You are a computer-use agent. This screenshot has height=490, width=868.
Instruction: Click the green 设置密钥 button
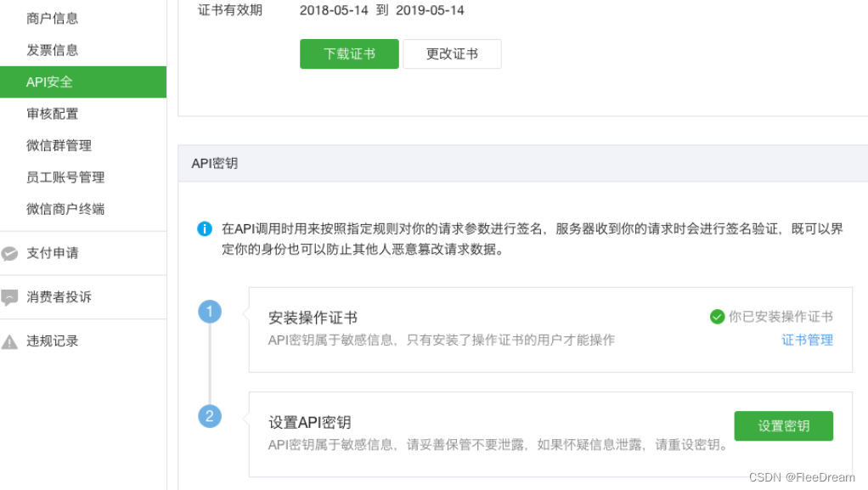point(783,425)
